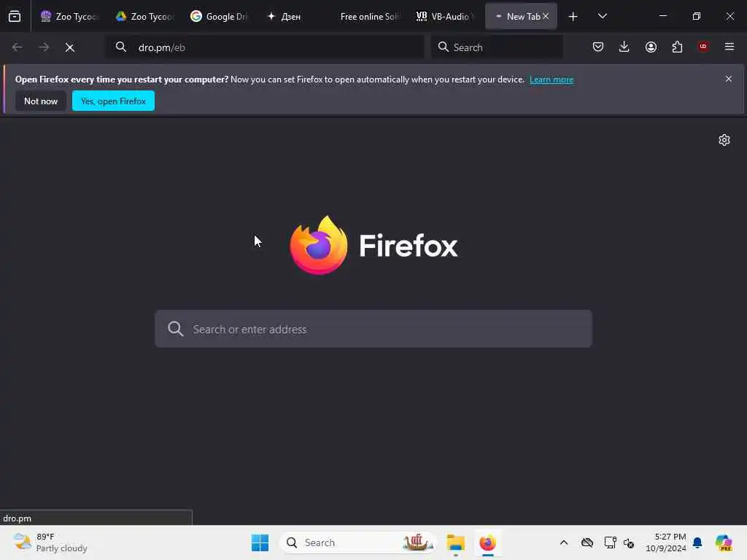This screenshot has height=560, width=747.
Task: Show hidden system tray icons
Action: pos(564,542)
